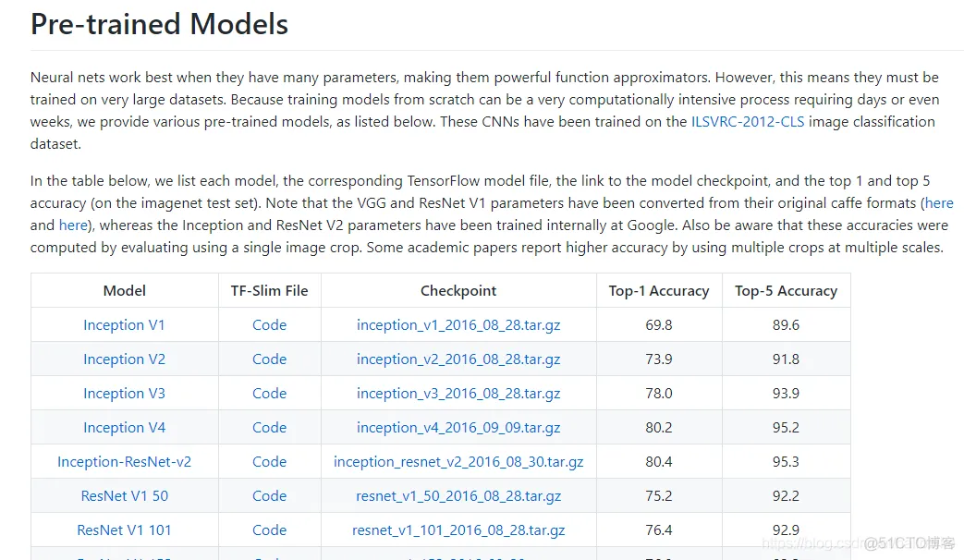Viewport: 964px width, 560px height.
Task: Follow the 'here' link before 'whereas the Inception'
Action: [73, 225]
